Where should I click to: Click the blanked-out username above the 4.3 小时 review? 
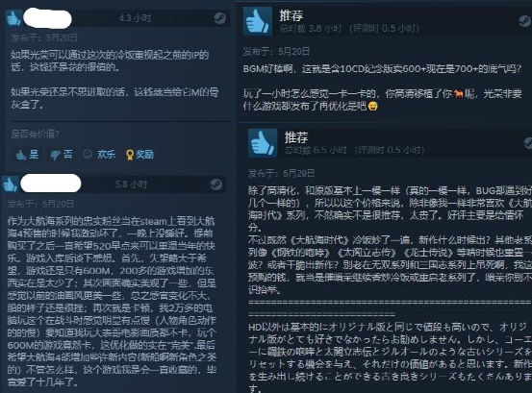tap(47, 18)
